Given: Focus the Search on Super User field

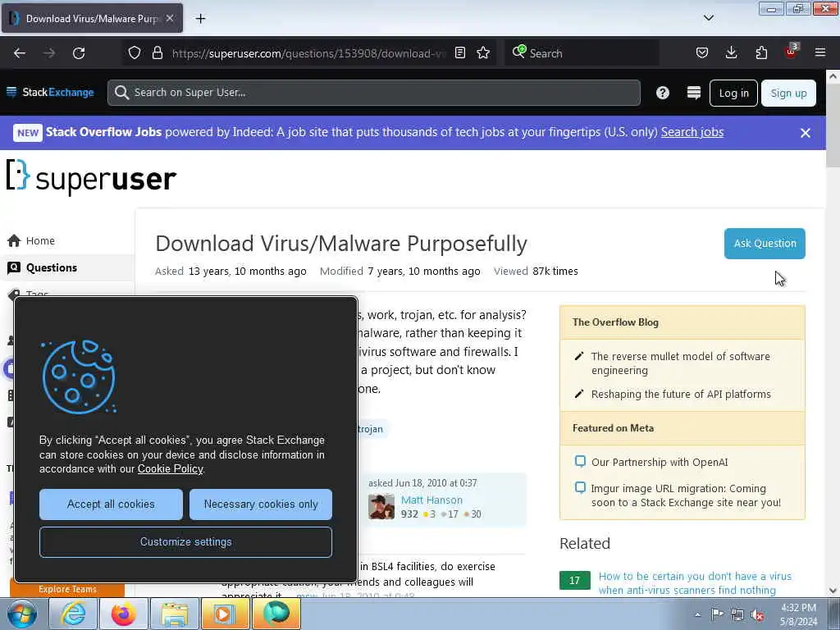Looking at the screenshot, I should (x=374, y=93).
